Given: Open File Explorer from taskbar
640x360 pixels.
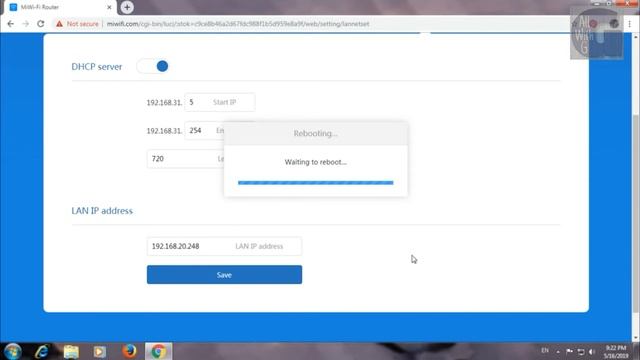Looking at the screenshot, I should pos(71,351).
